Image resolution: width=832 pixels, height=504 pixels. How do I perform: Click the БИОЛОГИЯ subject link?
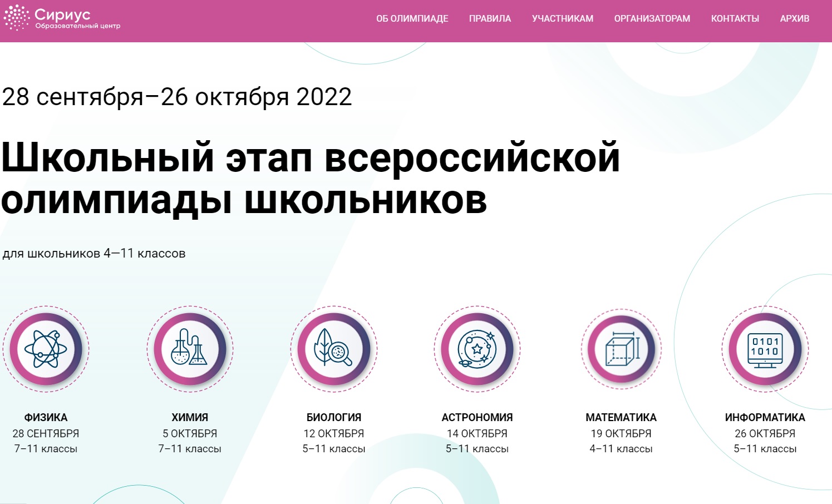334,417
